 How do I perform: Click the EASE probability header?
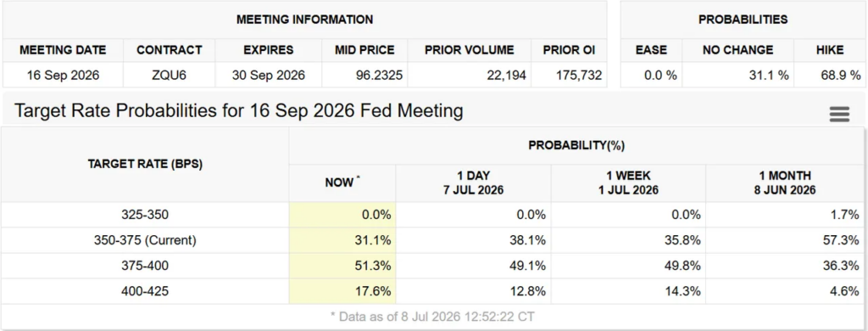pos(651,50)
